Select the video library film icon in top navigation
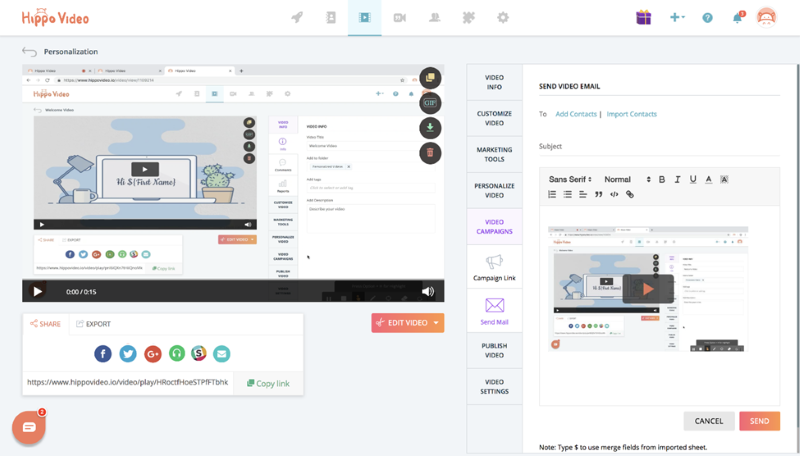The image size is (800, 456). (365, 17)
